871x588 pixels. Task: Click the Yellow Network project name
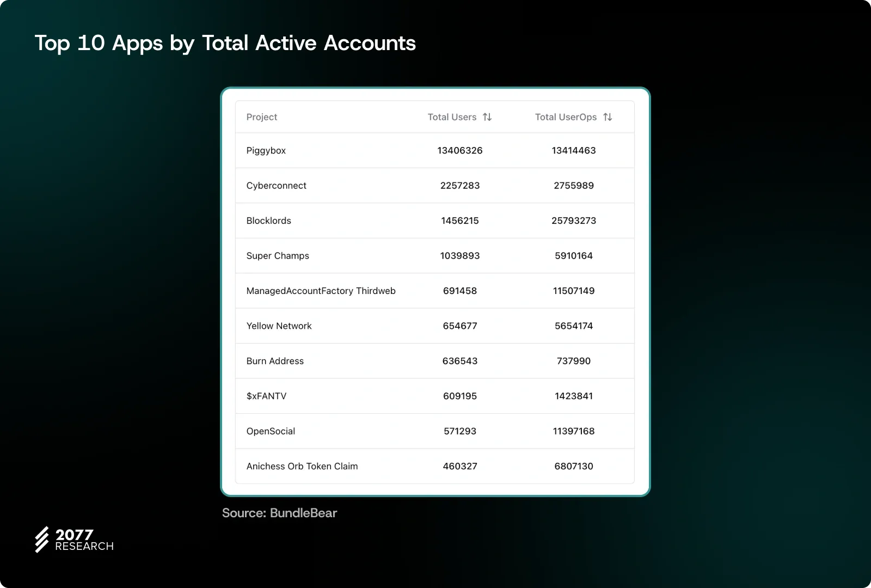pyautogui.click(x=279, y=326)
